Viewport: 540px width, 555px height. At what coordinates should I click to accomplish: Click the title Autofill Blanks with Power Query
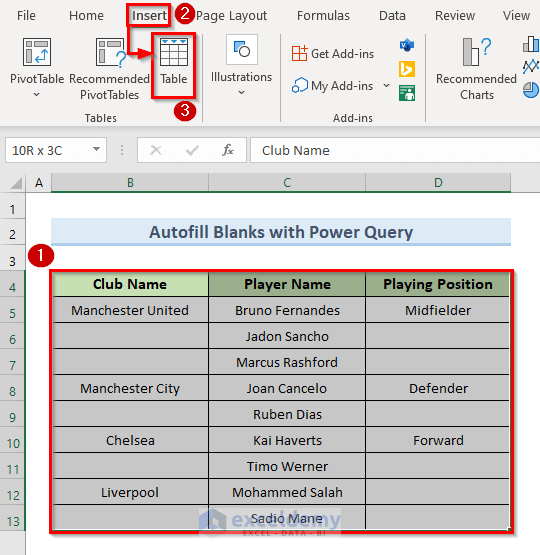(281, 232)
